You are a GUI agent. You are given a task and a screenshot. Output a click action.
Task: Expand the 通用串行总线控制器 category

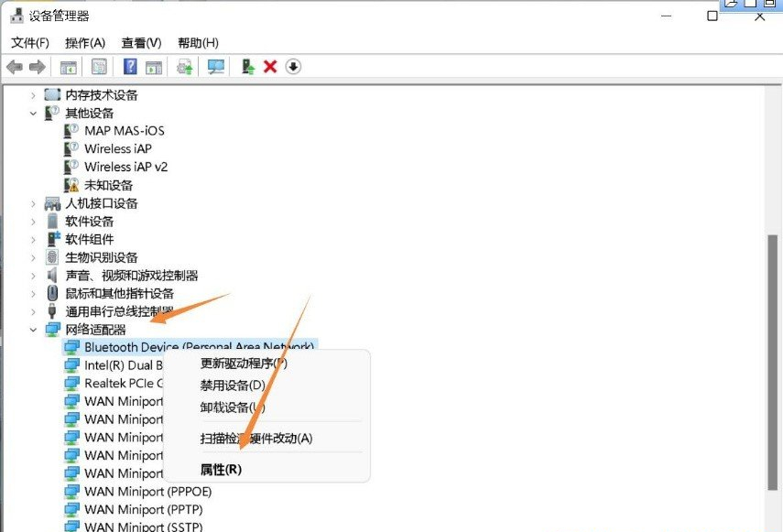tap(33, 310)
